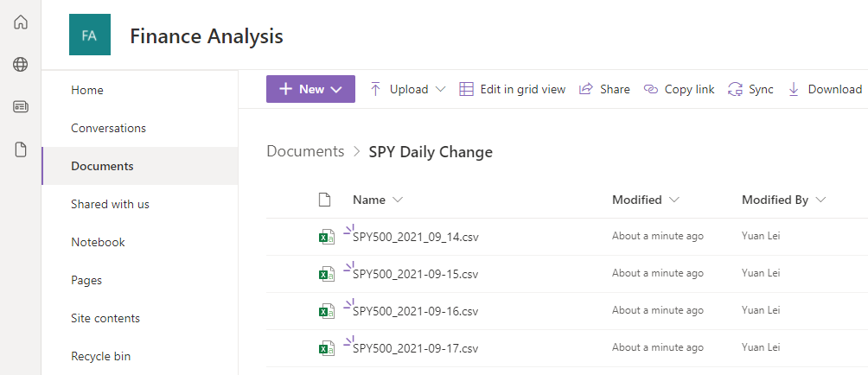Open SPY500_2021-09-16.csv file link
The height and width of the screenshot is (375, 868).
(415, 311)
